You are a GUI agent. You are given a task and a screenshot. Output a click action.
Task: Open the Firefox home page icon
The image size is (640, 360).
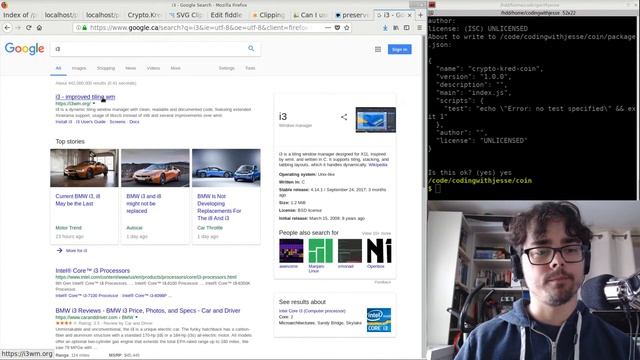39,28
